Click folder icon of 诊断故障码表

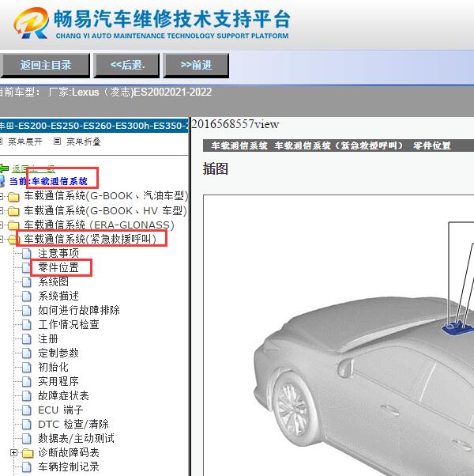click(28, 453)
